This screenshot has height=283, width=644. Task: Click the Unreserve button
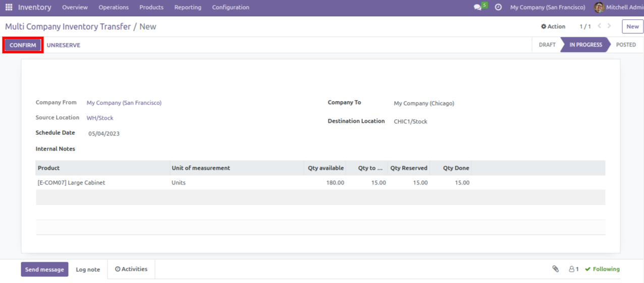(x=64, y=45)
